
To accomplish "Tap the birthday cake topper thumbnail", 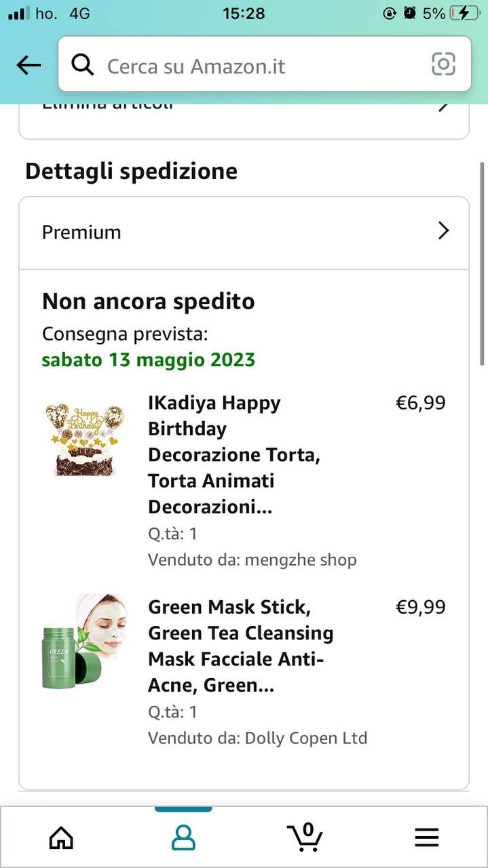I will tap(84, 439).
